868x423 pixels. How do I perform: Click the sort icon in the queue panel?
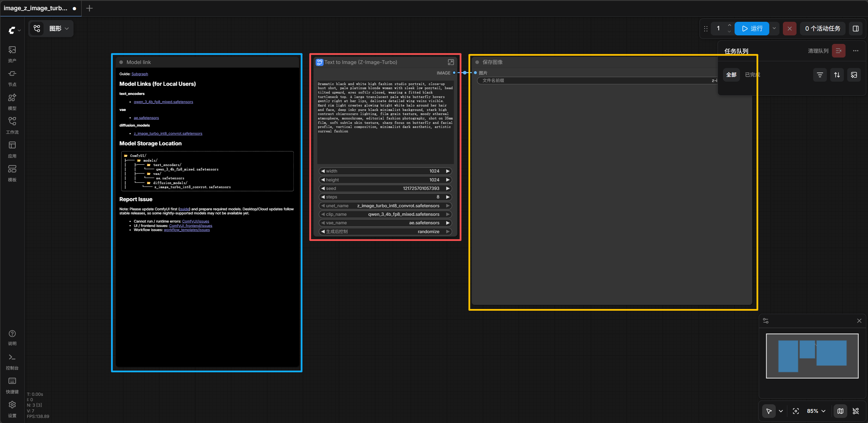click(x=837, y=75)
